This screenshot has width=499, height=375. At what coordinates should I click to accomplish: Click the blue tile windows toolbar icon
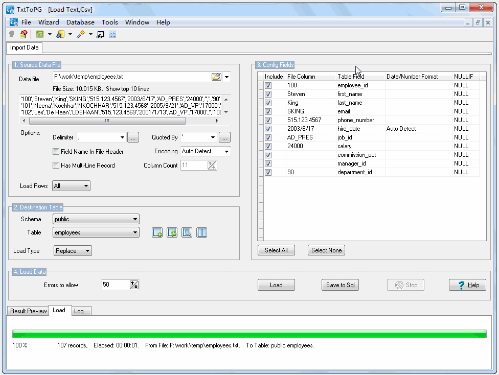(x=113, y=34)
